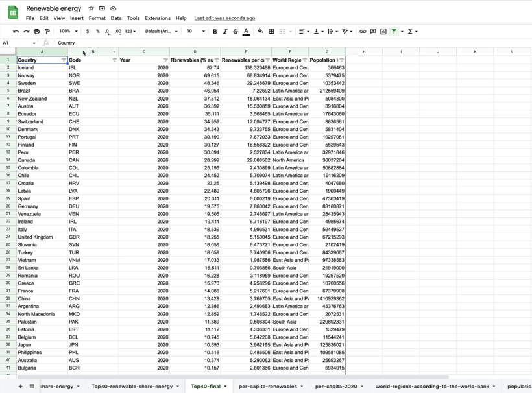Select the cell with code NZL
Image resolution: width=532 pixels, height=393 pixels.
coord(93,99)
